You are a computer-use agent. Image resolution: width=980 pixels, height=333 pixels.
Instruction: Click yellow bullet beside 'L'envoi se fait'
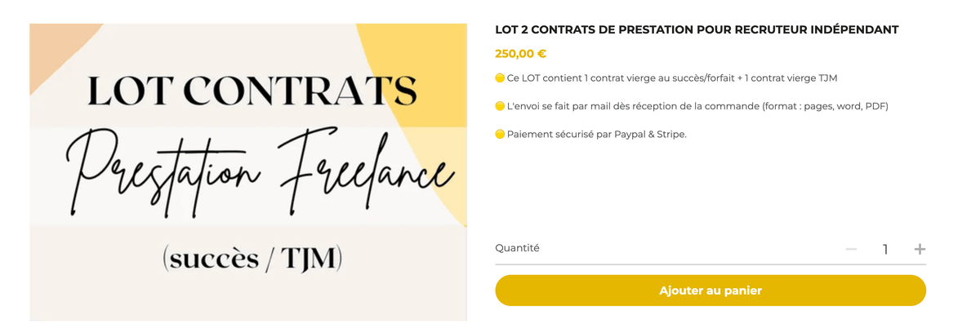point(500,106)
